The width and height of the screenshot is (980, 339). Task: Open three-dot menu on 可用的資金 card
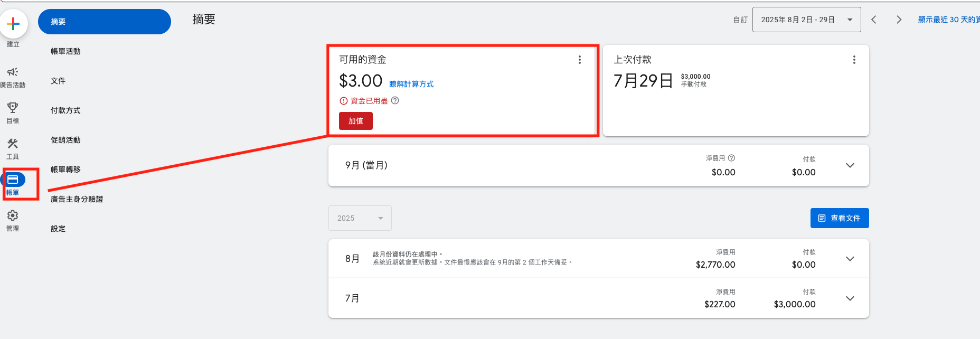pyautogui.click(x=580, y=60)
